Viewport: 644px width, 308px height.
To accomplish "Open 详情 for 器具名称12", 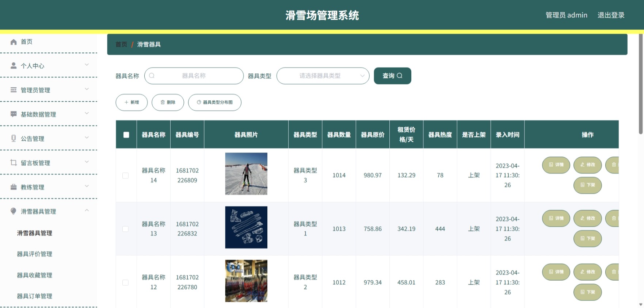I will (x=556, y=272).
